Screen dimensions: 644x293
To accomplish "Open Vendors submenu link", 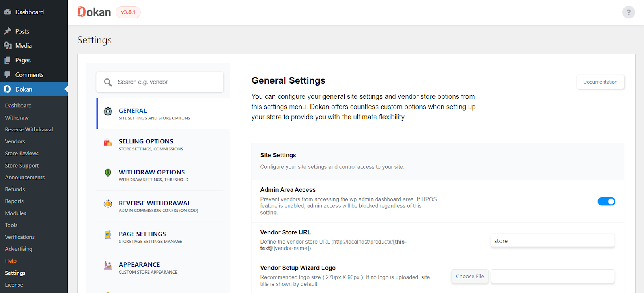I will [x=15, y=141].
